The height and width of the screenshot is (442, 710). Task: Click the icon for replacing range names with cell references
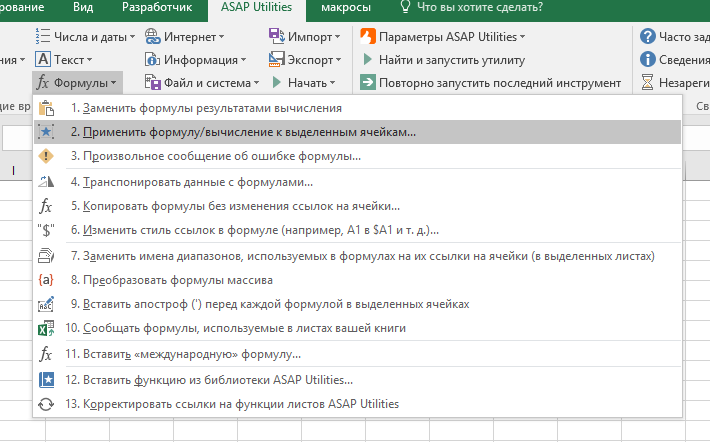(x=46, y=256)
